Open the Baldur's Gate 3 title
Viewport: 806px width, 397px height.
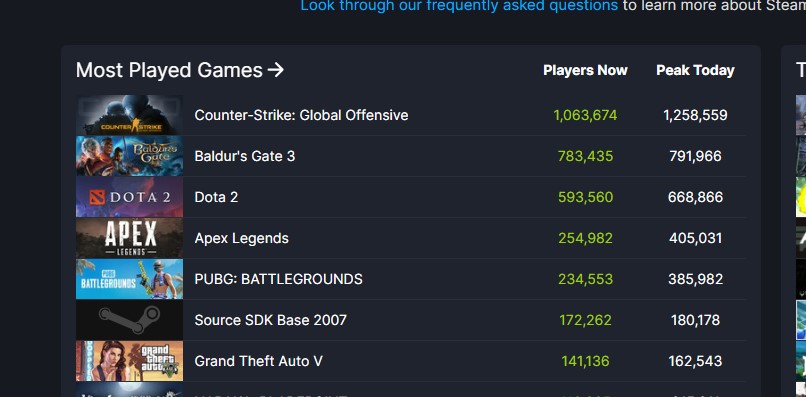tap(245, 156)
